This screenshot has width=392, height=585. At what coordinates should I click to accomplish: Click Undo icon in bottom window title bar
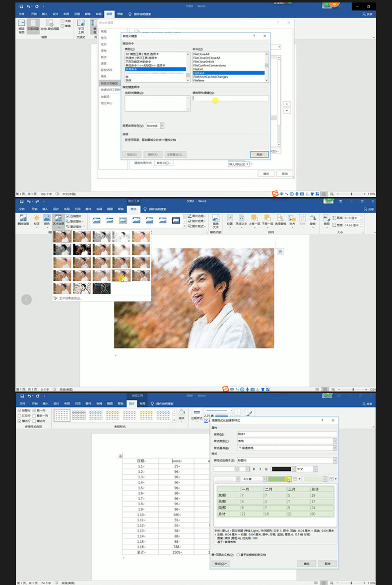point(29,396)
